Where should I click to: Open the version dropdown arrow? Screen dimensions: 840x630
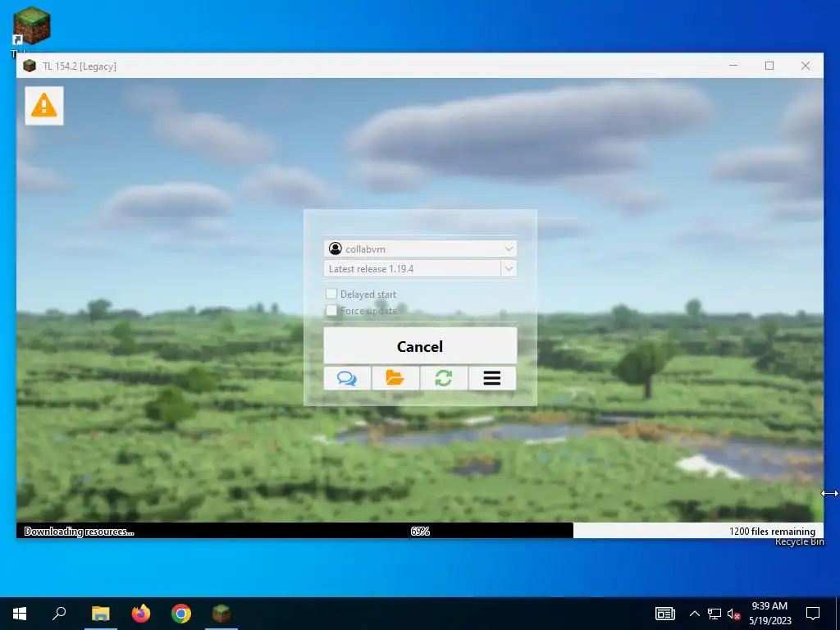509,268
